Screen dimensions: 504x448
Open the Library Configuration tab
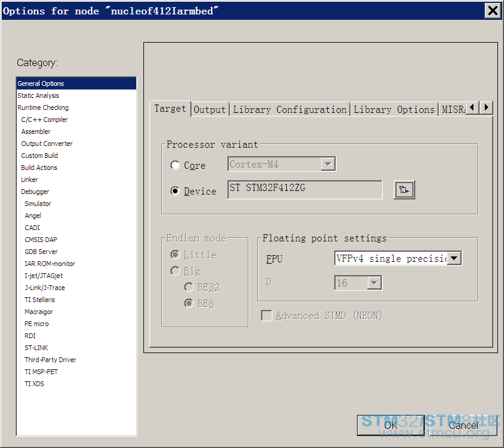pyautogui.click(x=290, y=110)
